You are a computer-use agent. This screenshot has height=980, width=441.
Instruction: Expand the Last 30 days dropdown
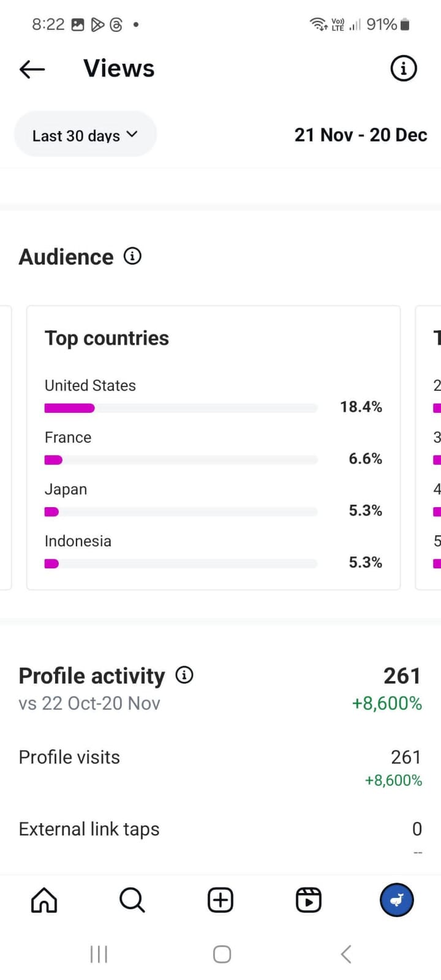(x=85, y=135)
